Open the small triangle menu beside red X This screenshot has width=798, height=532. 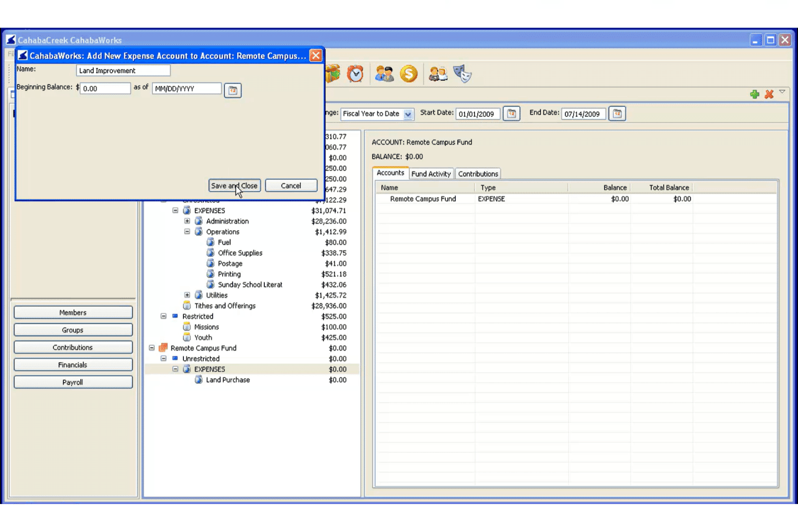click(782, 92)
